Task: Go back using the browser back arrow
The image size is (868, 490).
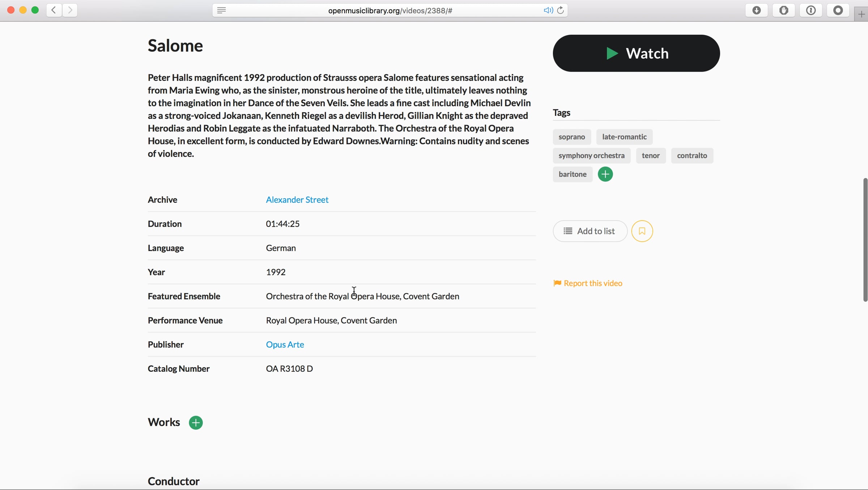Action: click(54, 10)
